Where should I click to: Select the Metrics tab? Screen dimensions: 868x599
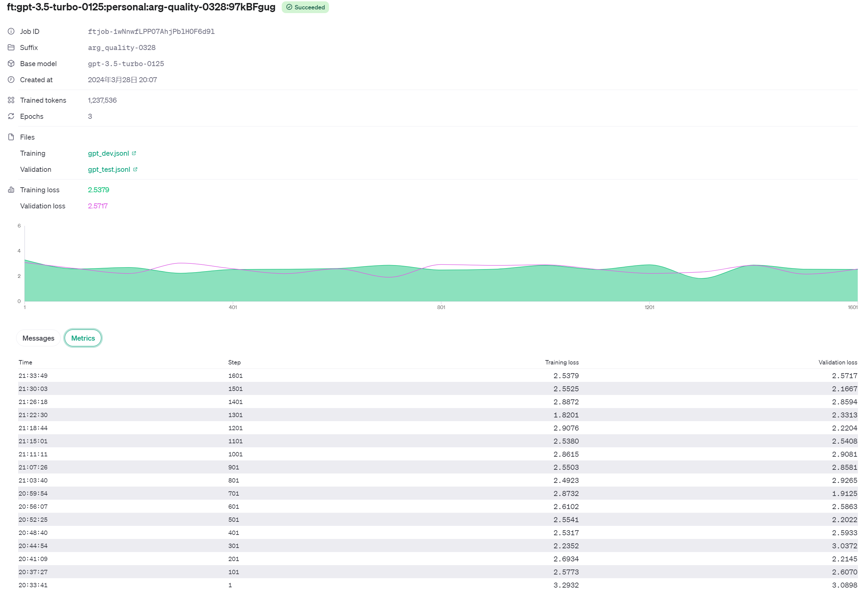point(83,338)
